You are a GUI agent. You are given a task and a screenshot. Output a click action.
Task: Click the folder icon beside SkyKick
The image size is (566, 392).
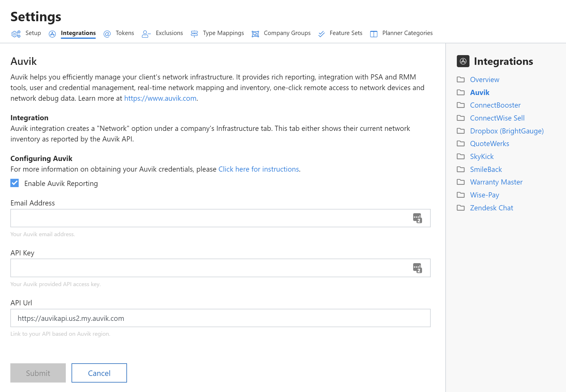tap(461, 156)
